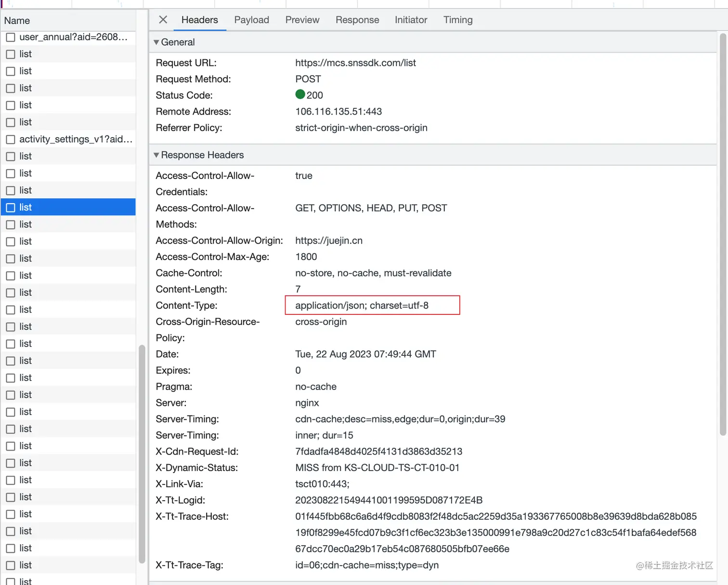Click the Access-Control-Allow-Methods value
Image resolution: width=728 pixels, height=585 pixels.
[371, 208]
